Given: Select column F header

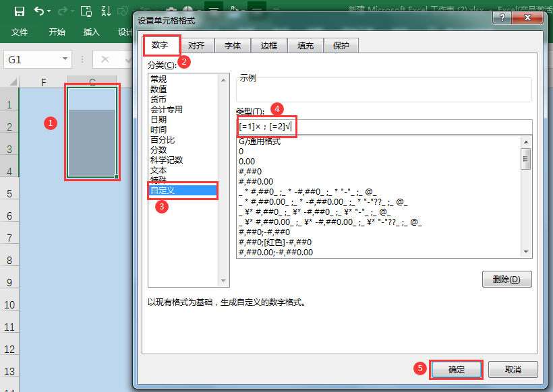Looking at the screenshot, I should coord(43,82).
